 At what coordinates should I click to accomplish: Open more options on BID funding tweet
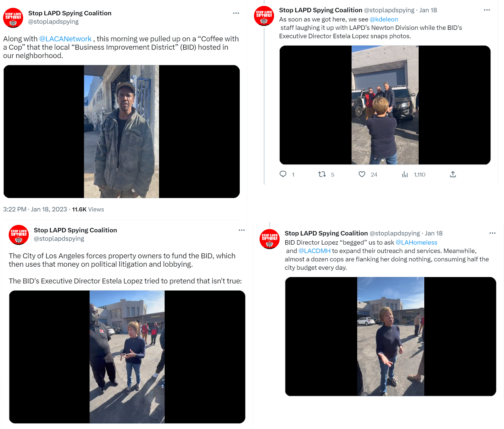tap(242, 230)
